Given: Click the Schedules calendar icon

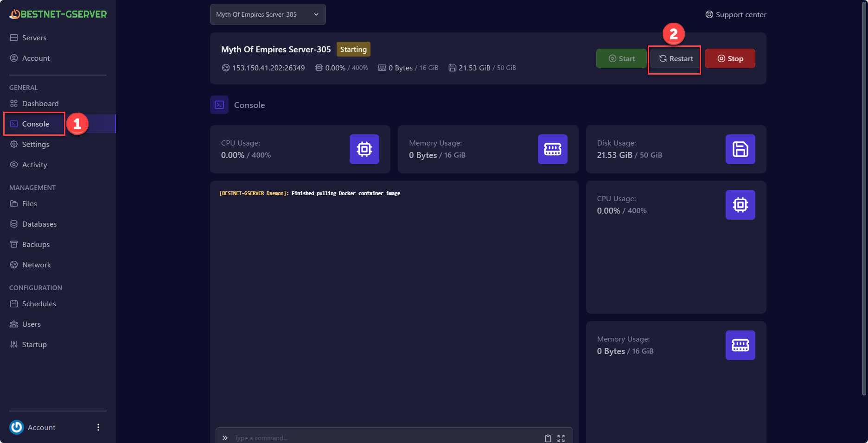Looking at the screenshot, I should point(14,304).
